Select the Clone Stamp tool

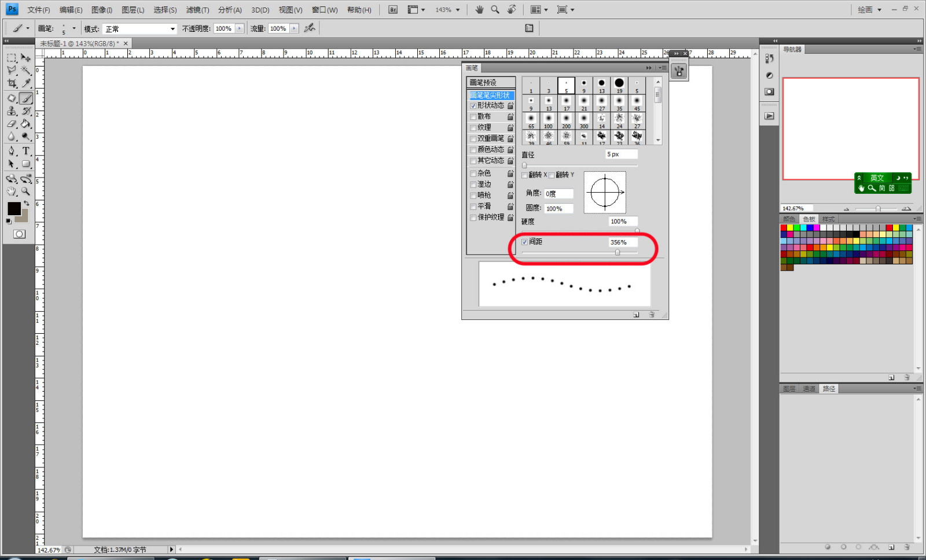12,111
